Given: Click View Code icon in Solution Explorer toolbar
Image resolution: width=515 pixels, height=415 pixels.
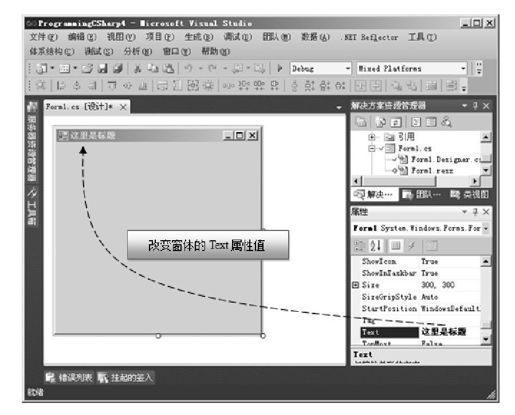Looking at the screenshot, I should coord(416,122).
